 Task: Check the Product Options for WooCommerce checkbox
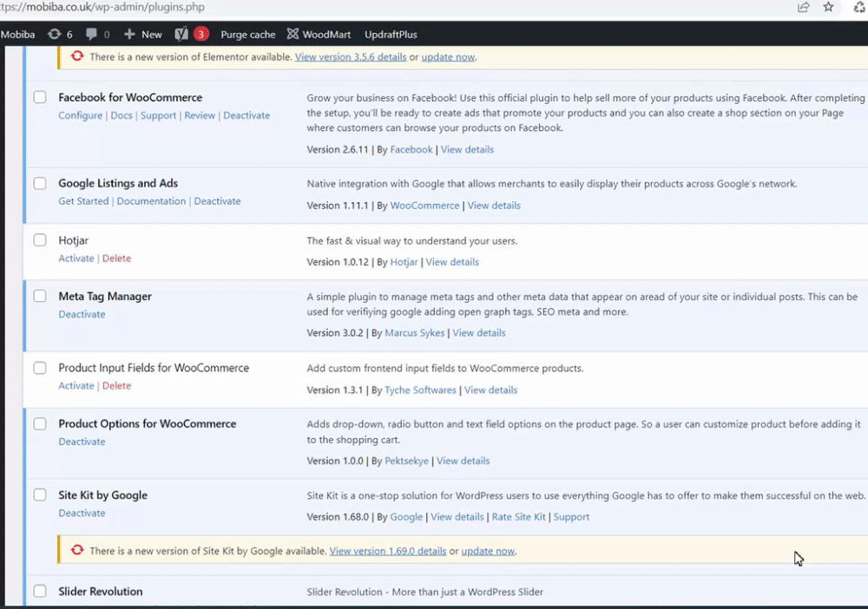coord(40,423)
